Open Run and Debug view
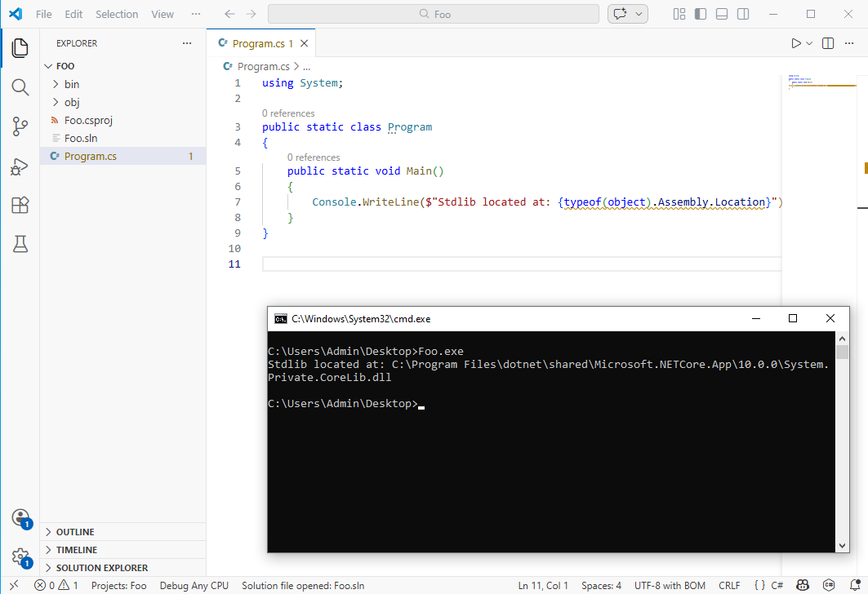This screenshot has width=868, height=594. (20, 166)
